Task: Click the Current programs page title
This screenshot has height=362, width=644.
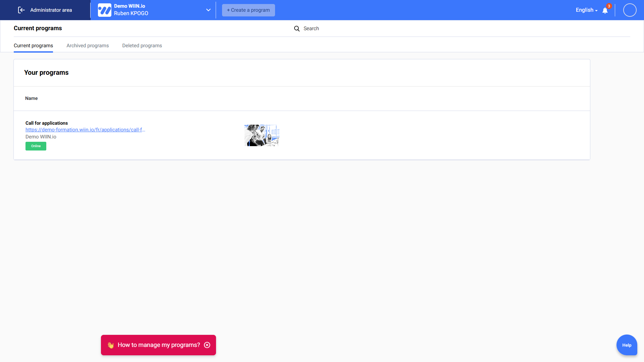Action: (38, 28)
